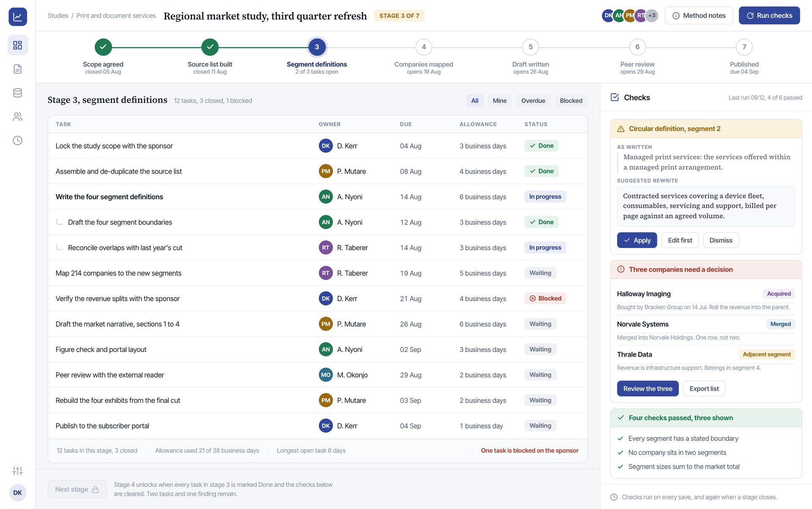Viewport: 812px width, 509px height.
Task: Open the sliders settings icon in sidebar
Action: tap(17, 470)
